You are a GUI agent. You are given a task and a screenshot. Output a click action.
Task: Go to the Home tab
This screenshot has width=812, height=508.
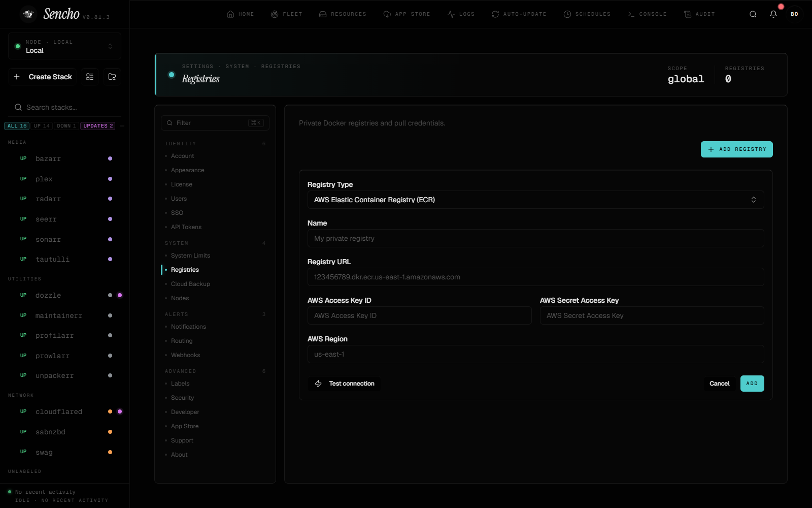coord(241,14)
